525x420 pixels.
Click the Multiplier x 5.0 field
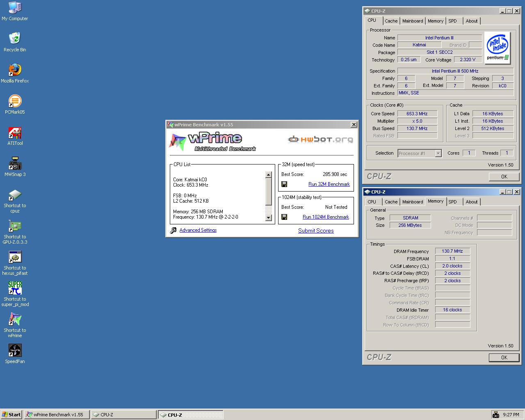pos(417,121)
